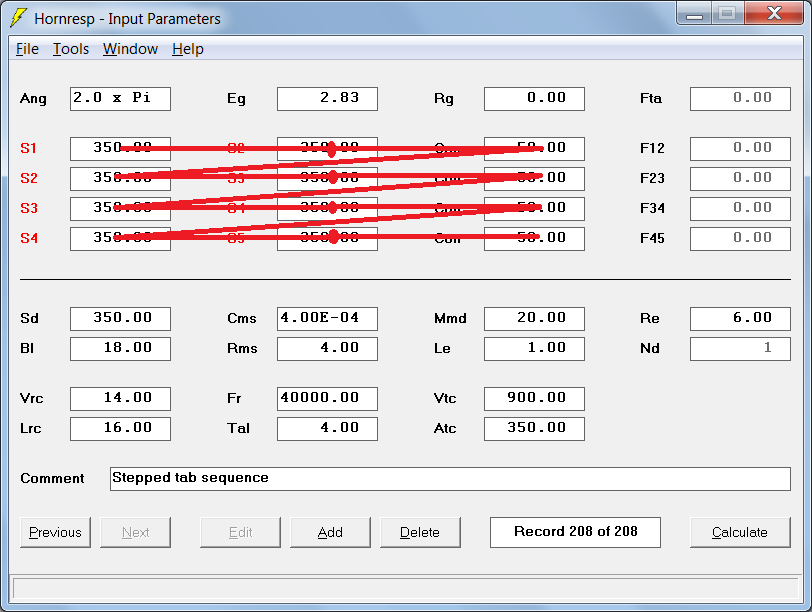
Task: Close the Hornresp window
Action: pos(774,13)
